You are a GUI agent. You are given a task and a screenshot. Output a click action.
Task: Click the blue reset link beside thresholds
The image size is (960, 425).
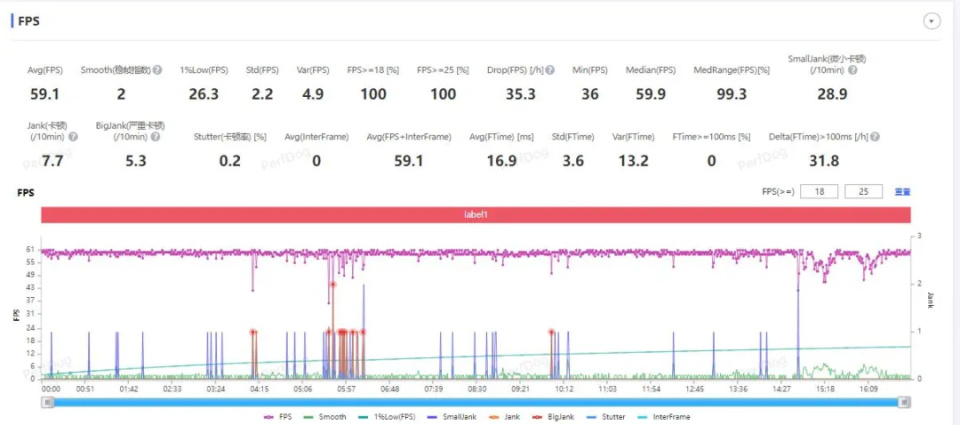pos(902,192)
